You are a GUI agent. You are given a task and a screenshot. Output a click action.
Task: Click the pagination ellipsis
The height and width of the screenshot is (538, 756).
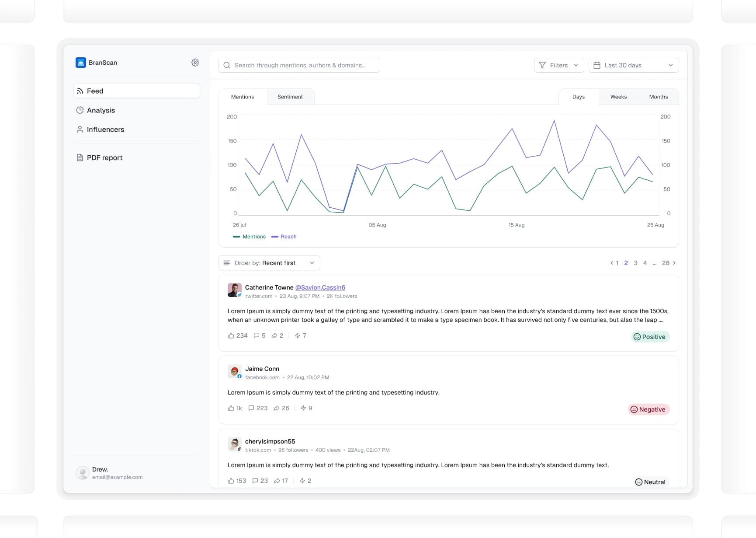click(654, 263)
